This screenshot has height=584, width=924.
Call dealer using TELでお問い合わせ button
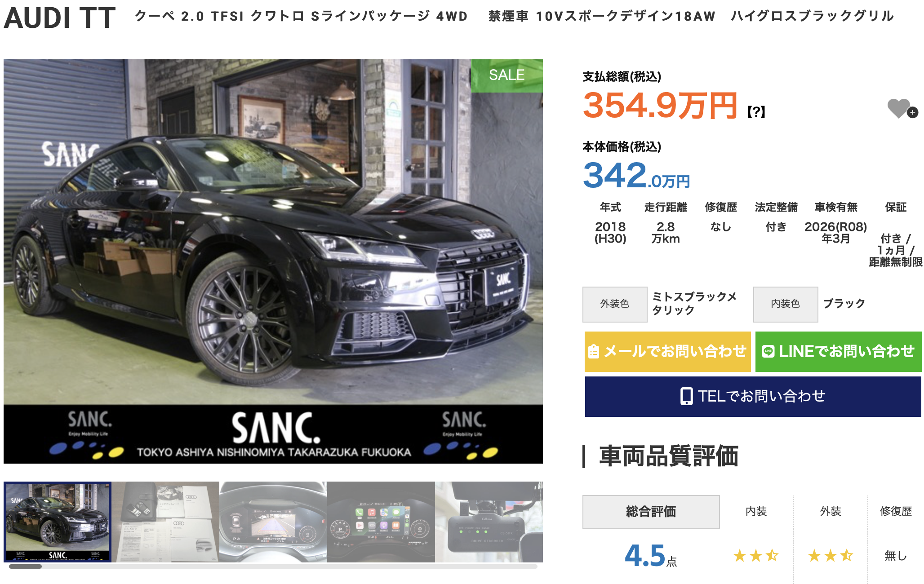753,397
